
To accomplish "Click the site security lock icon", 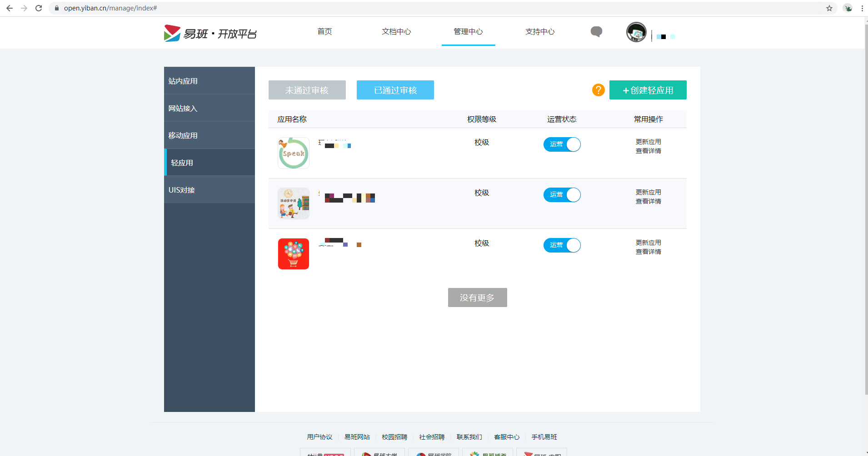I will point(56,8).
